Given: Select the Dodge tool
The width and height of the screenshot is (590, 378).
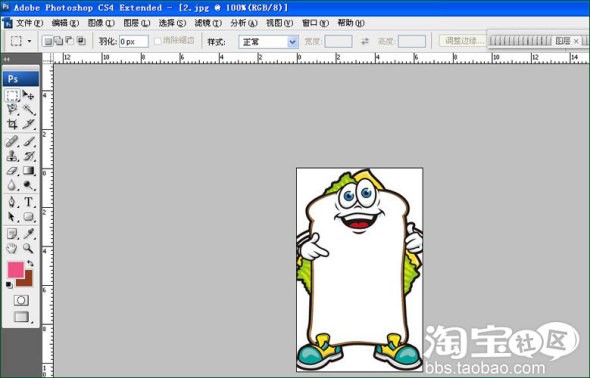Looking at the screenshot, I should pos(28,185).
